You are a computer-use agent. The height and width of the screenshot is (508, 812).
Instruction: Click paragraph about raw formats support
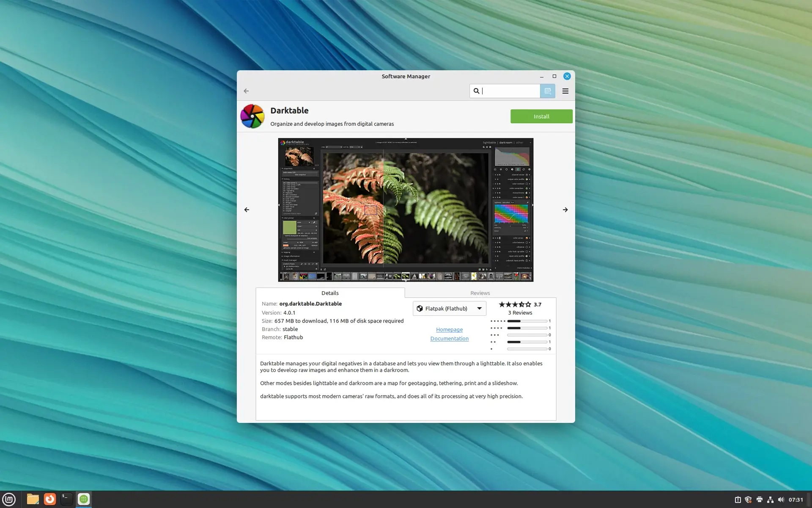[x=391, y=396]
